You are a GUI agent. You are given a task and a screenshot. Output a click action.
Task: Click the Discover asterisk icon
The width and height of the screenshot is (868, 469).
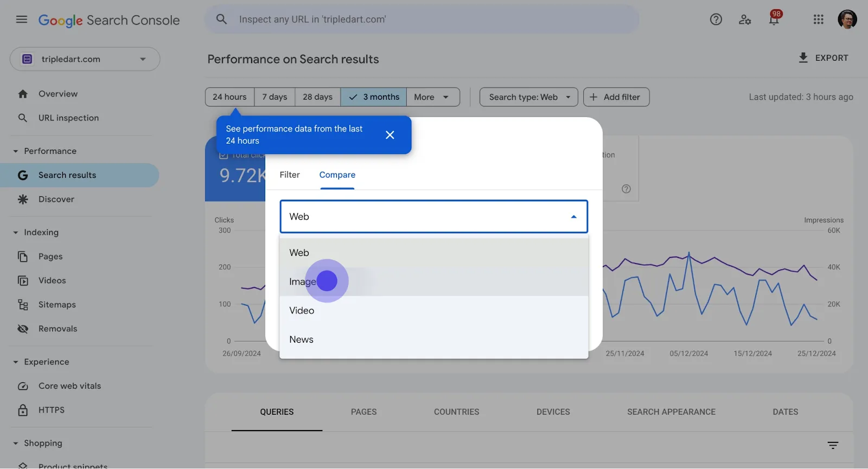click(23, 199)
